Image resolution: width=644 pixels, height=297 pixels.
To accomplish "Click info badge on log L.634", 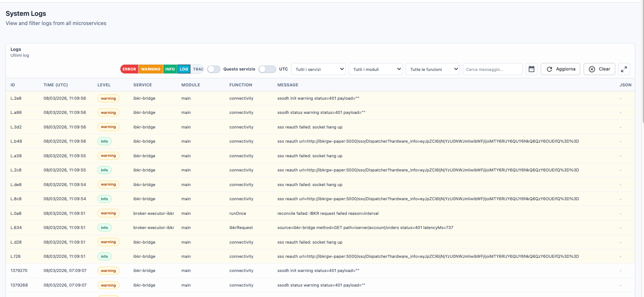I will pos(104,228).
